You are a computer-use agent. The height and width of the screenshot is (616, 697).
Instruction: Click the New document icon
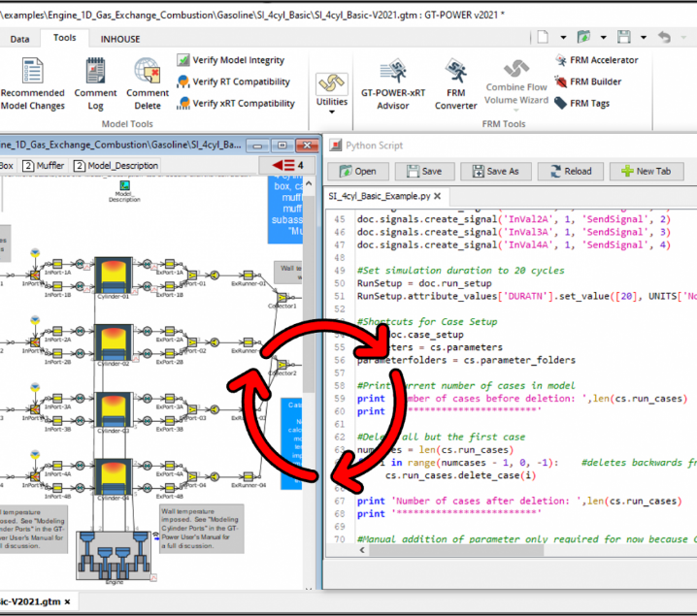click(543, 37)
